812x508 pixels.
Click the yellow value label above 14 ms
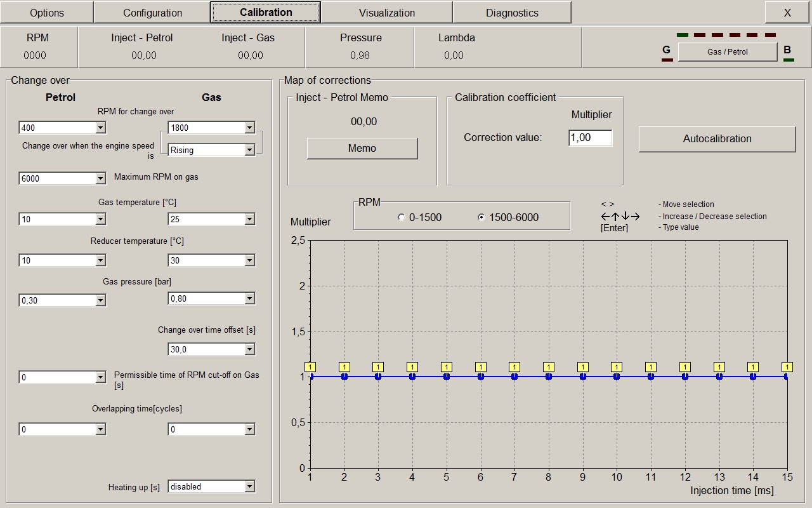pyautogui.click(x=753, y=367)
